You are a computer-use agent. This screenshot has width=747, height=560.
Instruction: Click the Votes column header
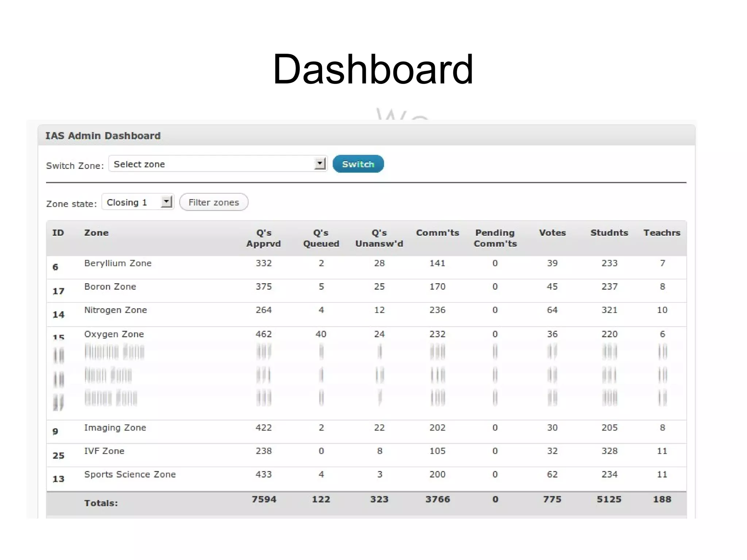tap(552, 233)
